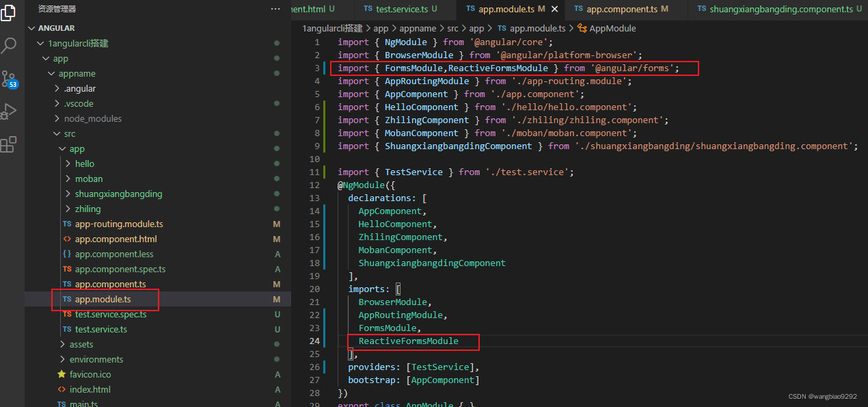The image size is (868, 407).
Task: Close the app.module.ts editor tab
Action: click(554, 9)
